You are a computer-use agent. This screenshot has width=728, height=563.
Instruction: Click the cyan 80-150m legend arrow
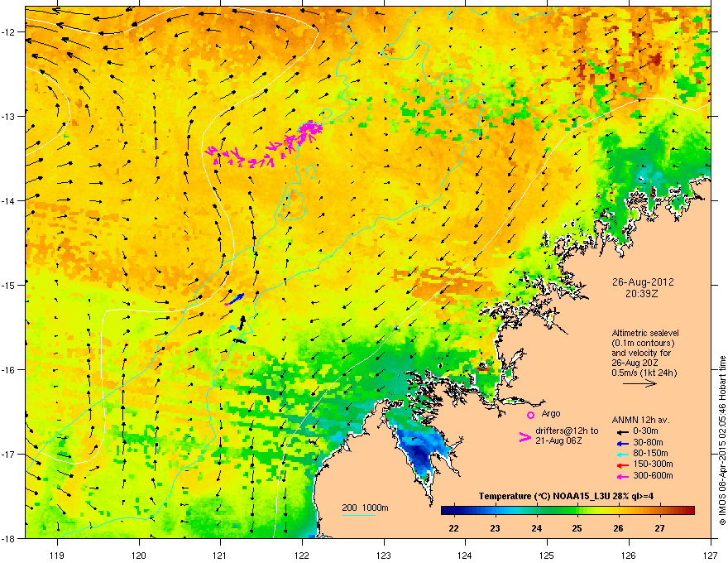pos(623,455)
